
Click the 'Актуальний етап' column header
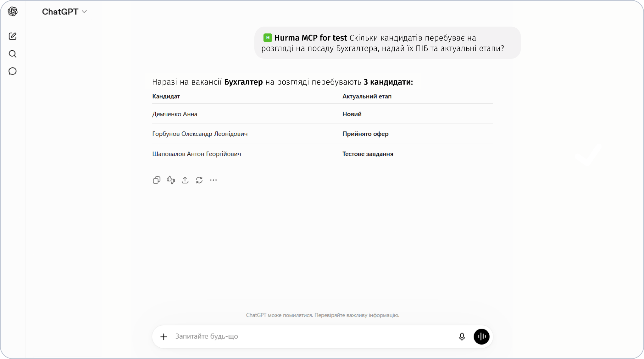point(367,97)
